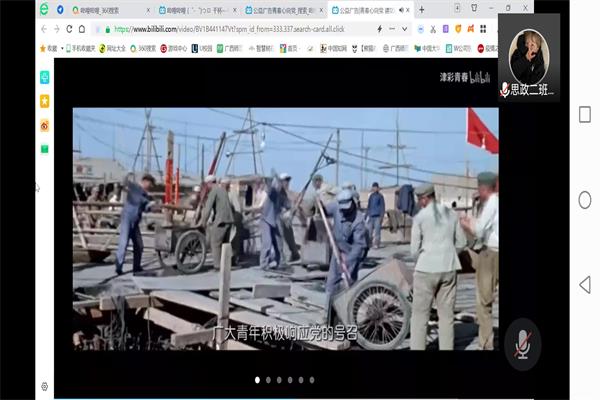Unmute the microphone round button
Screen dimensions: 600x400
(523, 344)
